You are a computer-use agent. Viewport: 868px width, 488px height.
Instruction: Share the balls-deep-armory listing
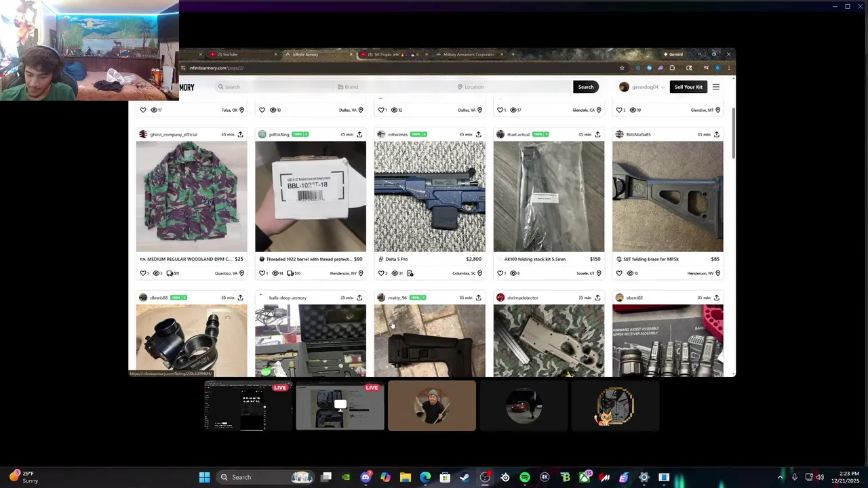pos(359,298)
